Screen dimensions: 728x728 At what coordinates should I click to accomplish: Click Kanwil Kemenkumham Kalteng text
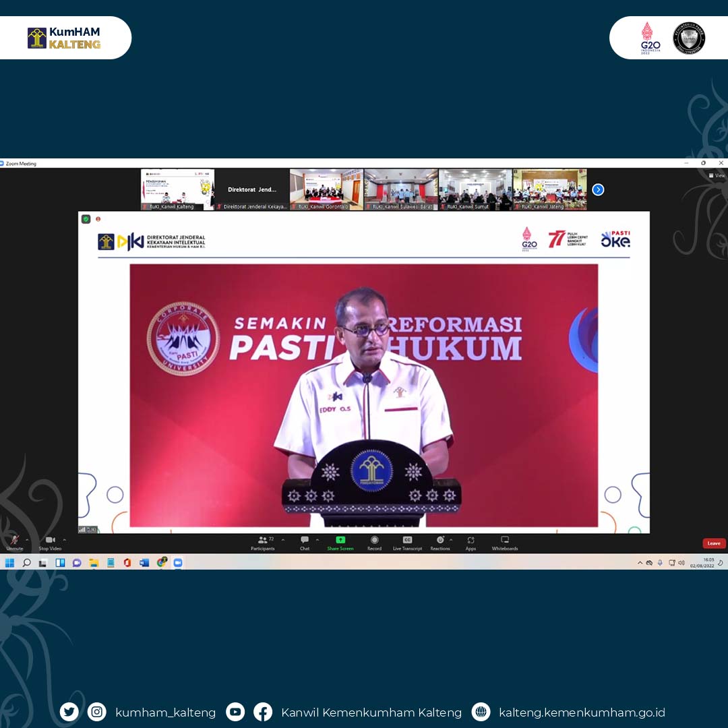pyautogui.click(x=371, y=712)
